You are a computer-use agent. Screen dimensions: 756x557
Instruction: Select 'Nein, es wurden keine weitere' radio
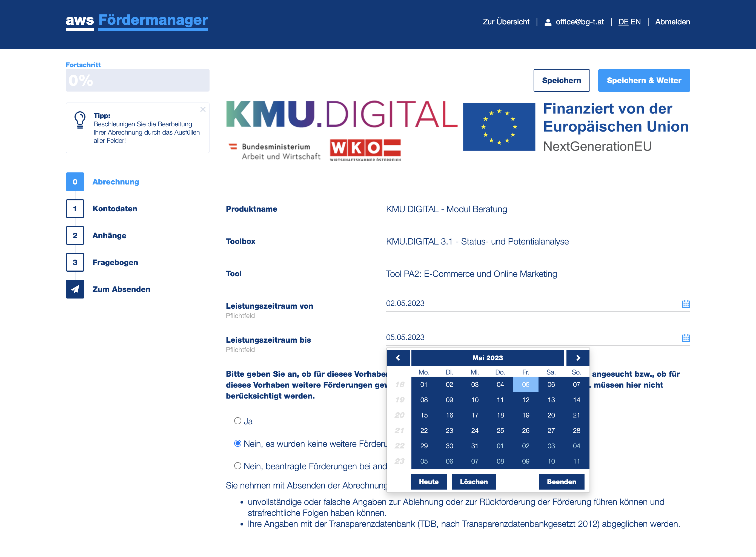(x=238, y=443)
